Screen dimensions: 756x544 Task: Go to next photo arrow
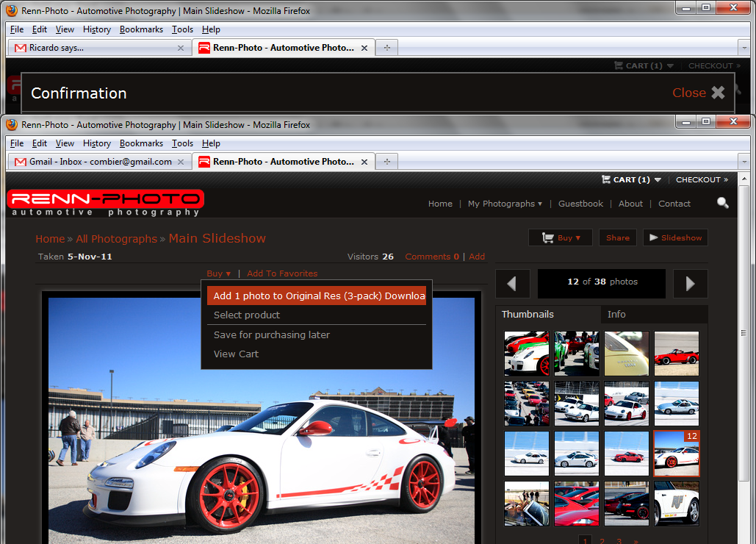coord(690,283)
